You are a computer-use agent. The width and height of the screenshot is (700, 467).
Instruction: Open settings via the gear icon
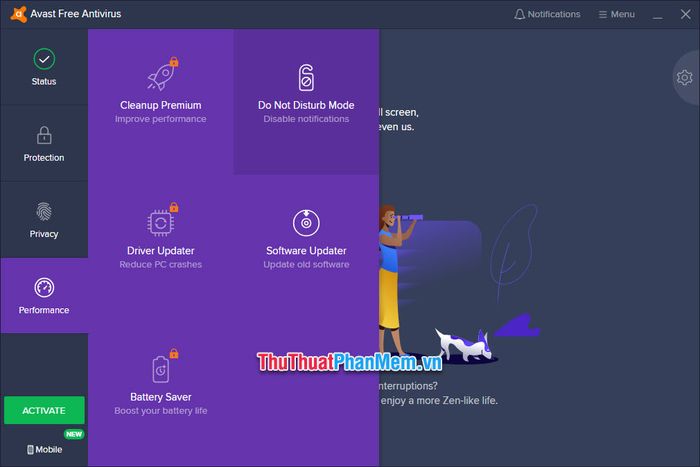coord(684,78)
